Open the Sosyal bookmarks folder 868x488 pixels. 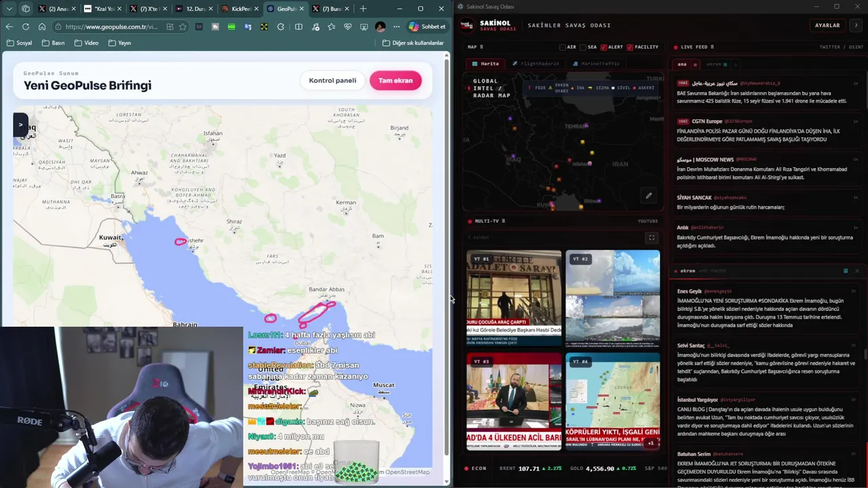click(18, 43)
